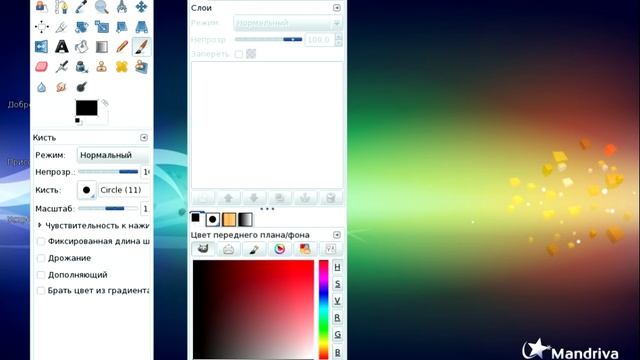Adjust the brush Непрозр. opacity slider
The image size is (640, 360).
click(x=108, y=172)
